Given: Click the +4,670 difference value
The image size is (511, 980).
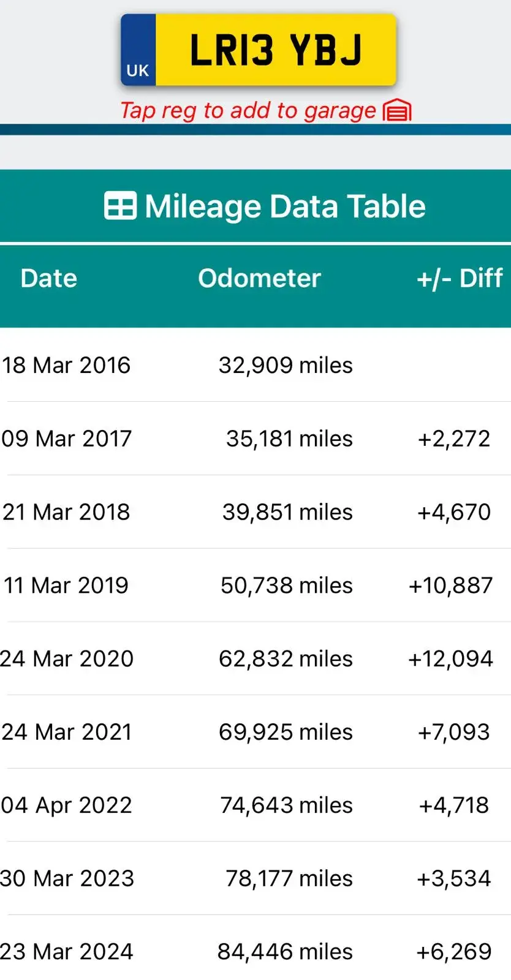Looking at the screenshot, I should tap(454, 512).
